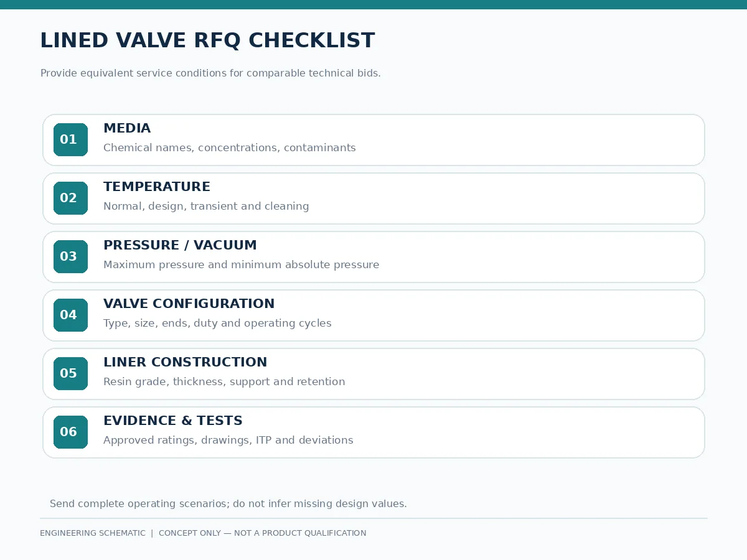Select the PRESSURE / VACUUM heading
The height and width of the screenshot is (560, 747).
click(x=180, y=245)
